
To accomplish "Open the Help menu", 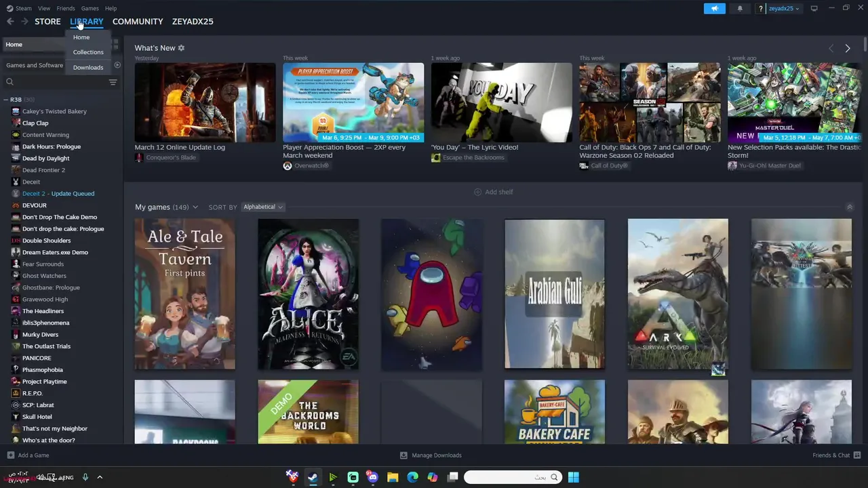I will coord(111,8).
